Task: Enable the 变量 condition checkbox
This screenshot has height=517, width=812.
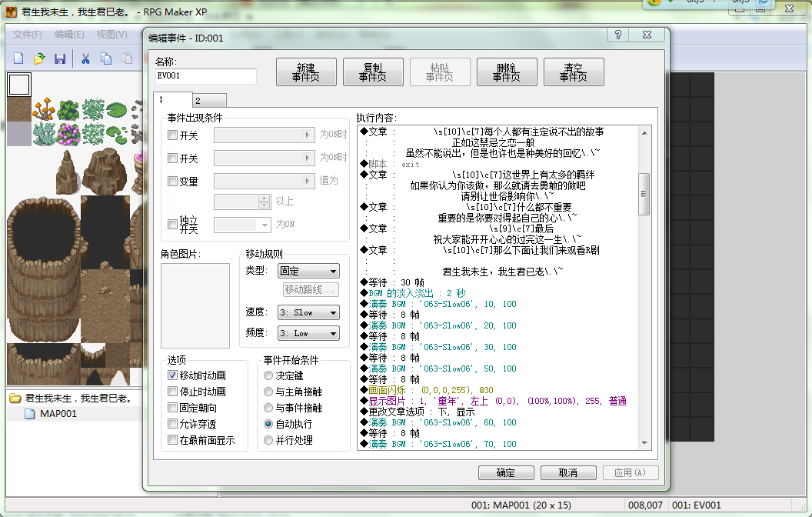Action: point(173,182)
